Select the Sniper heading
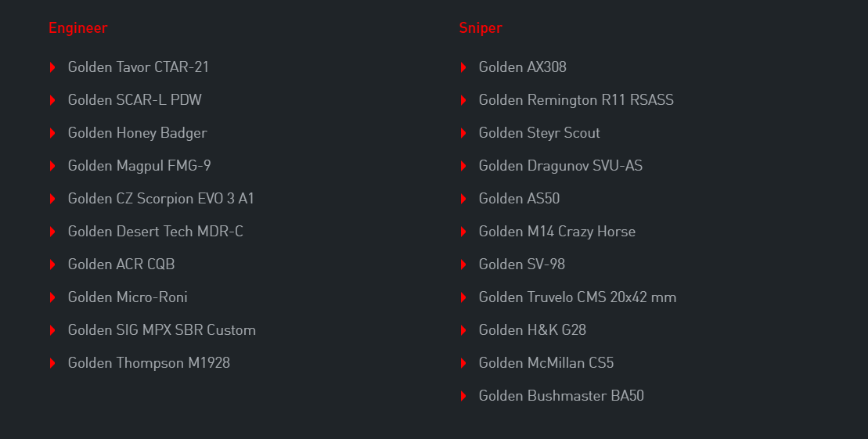The image size is (868, 439). click(481, 27)
